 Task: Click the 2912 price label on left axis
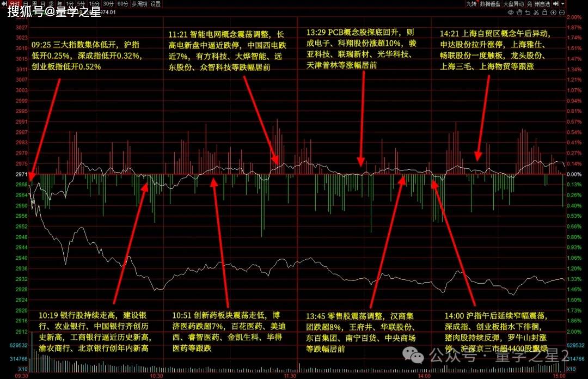click(21, 332)
